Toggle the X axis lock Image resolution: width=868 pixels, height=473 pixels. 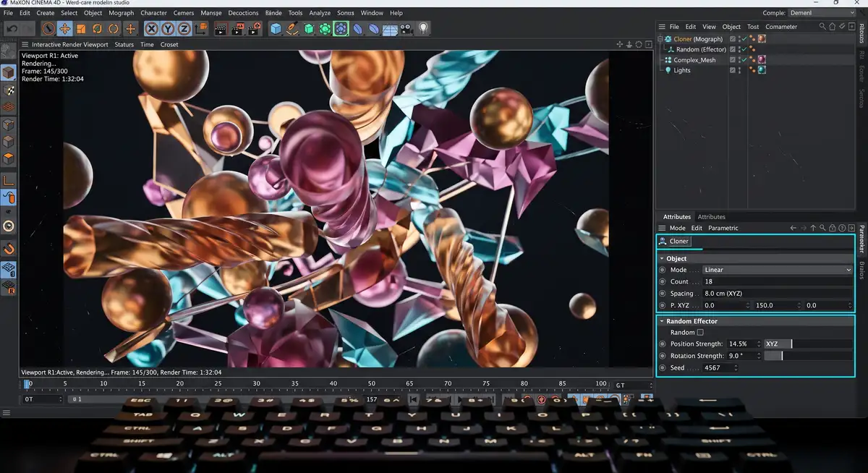coord(151,29)
